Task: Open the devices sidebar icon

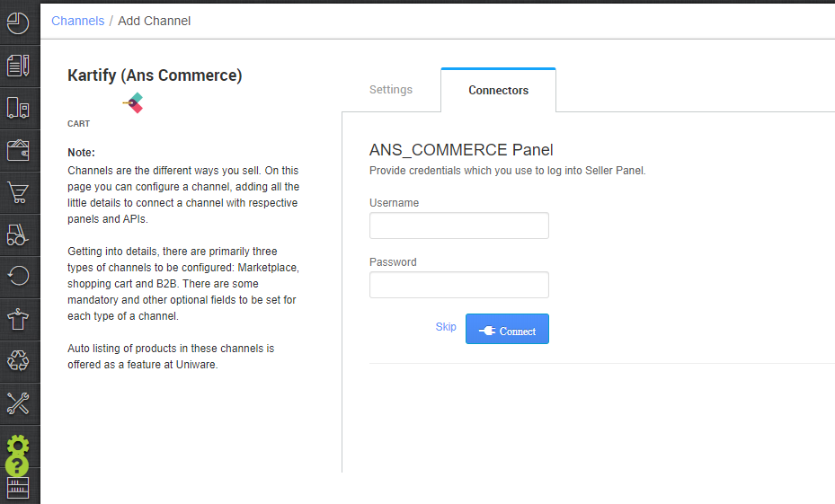Action: point(18,108)
